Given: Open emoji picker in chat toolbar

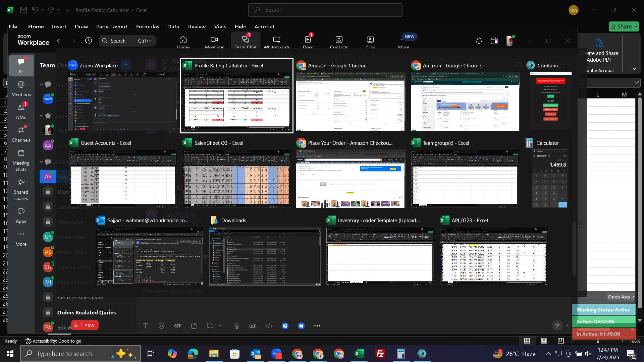Looking at the screenshot, I should click(162, 326).
